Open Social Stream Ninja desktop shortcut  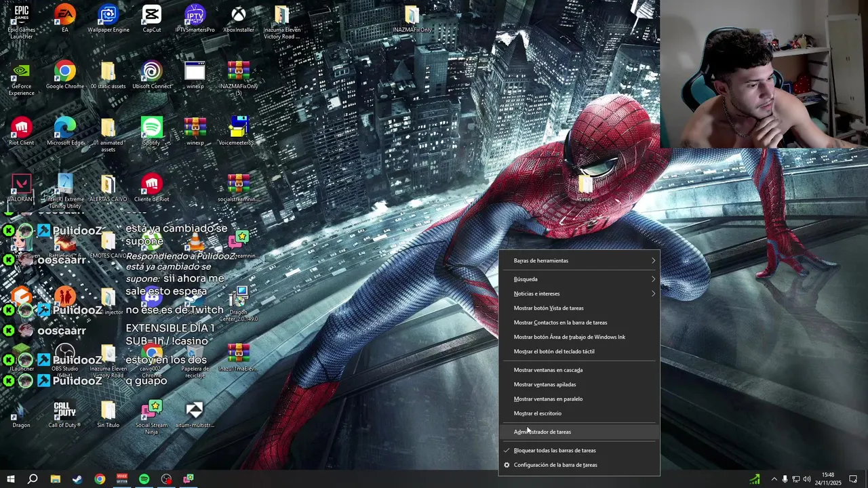[152, 418]
